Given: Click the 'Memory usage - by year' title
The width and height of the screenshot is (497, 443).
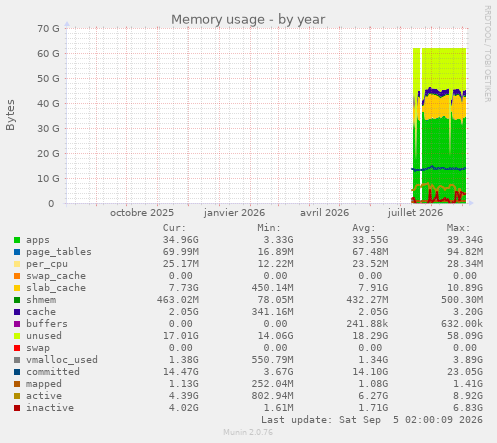Looking at the screenshot, I should pos(248,20).
